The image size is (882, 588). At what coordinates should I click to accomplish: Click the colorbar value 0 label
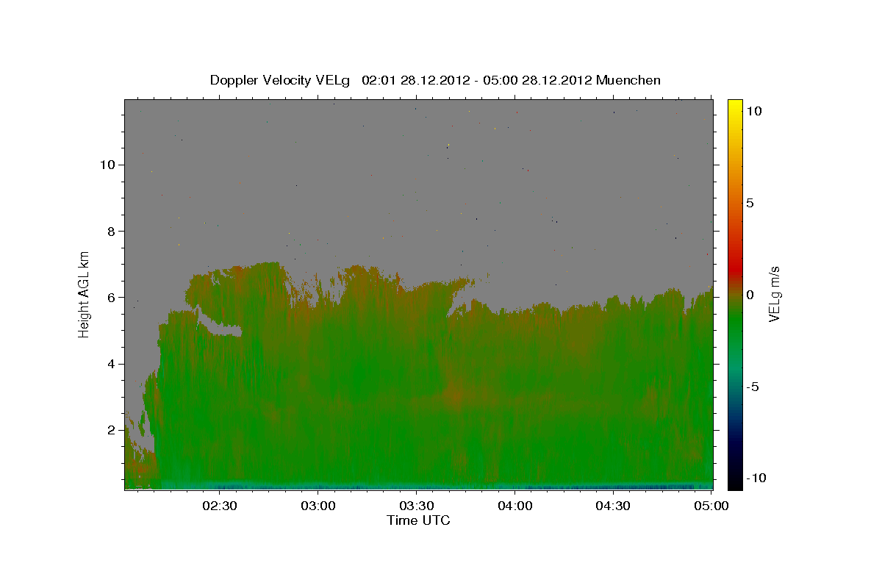click(x=750, y=295)
